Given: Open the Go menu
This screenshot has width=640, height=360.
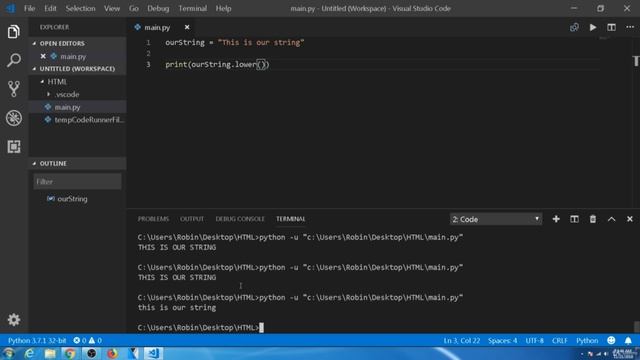Looking at the screenshot, I should [x=134, y=8].
